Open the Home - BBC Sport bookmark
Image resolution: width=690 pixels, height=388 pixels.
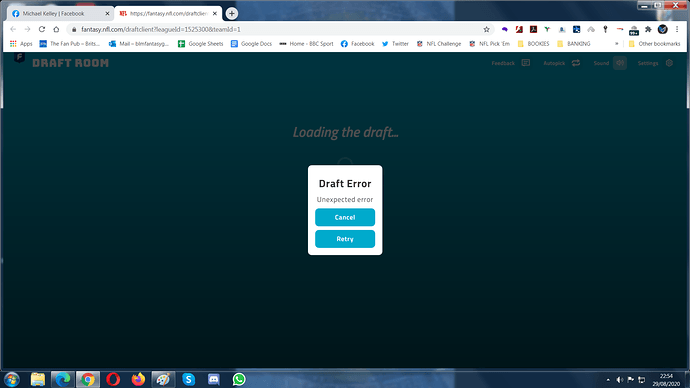[306, 44]
